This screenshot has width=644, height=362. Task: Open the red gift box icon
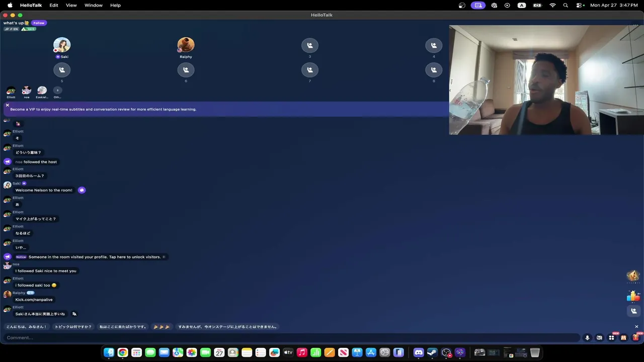(635, 338)
